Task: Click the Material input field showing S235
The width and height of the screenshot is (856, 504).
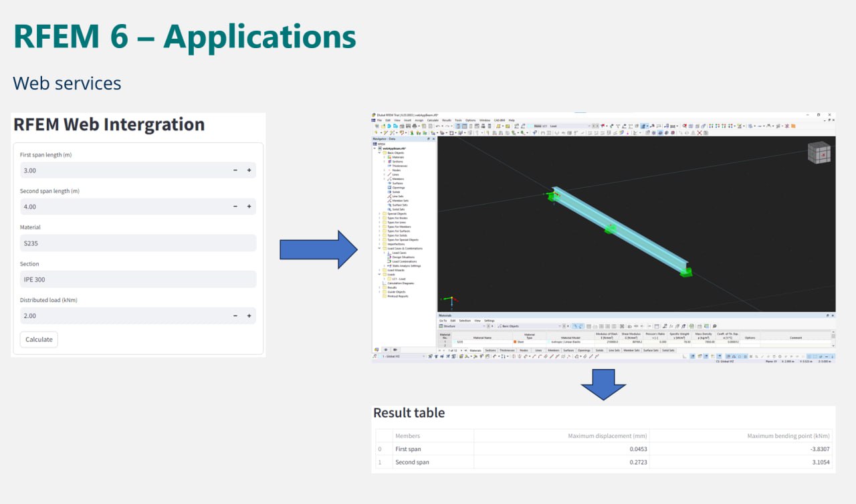Action: click(x=138, y=243)
